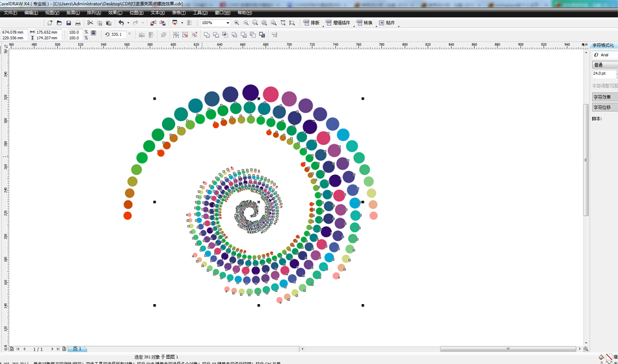Open the 100% zoom level dropdown
Viewport: 618px width, 364px height.
[227, 23]
